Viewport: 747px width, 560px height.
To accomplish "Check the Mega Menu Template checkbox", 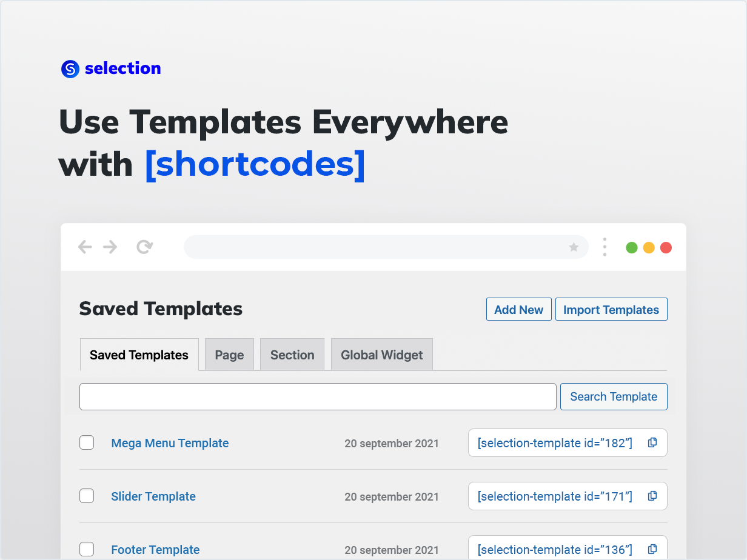I will tap(87, 443).
